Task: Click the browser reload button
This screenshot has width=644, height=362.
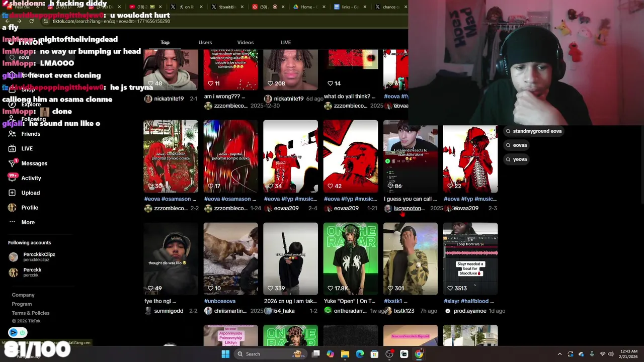Action: [x=31, y=21]
